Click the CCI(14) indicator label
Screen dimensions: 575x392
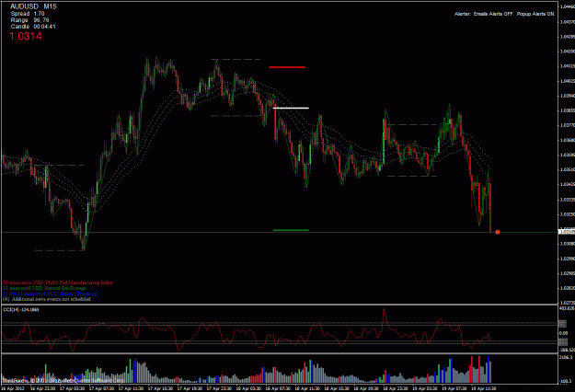(x=21, y=310)
